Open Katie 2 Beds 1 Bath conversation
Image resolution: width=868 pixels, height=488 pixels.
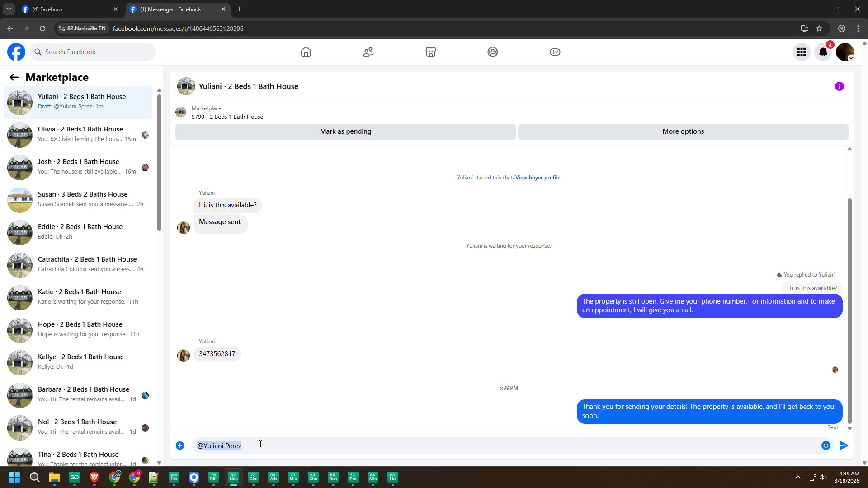[78, 297]
